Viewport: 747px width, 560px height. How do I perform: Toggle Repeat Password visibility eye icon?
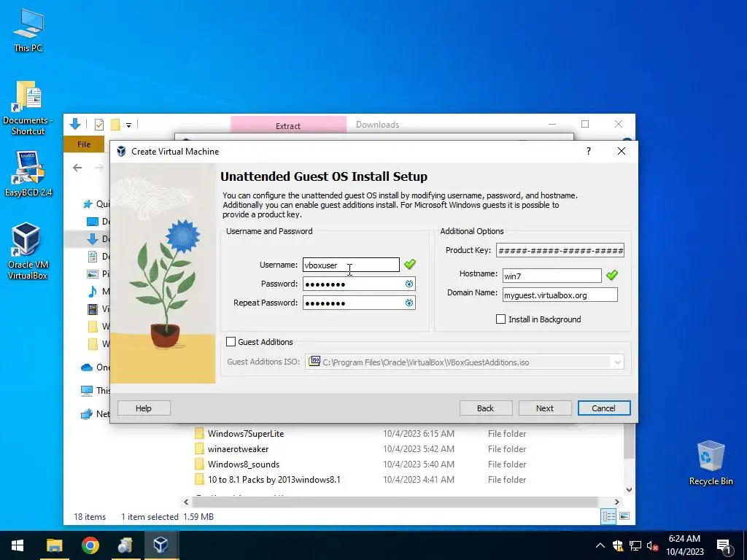pyautogui.click(x=409, y=303)
